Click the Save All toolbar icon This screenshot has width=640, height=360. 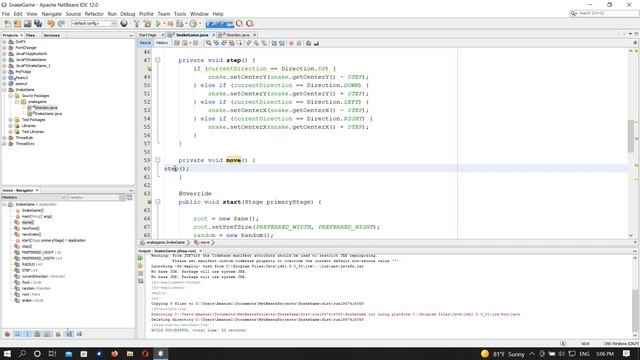click(x=38, y=24)
